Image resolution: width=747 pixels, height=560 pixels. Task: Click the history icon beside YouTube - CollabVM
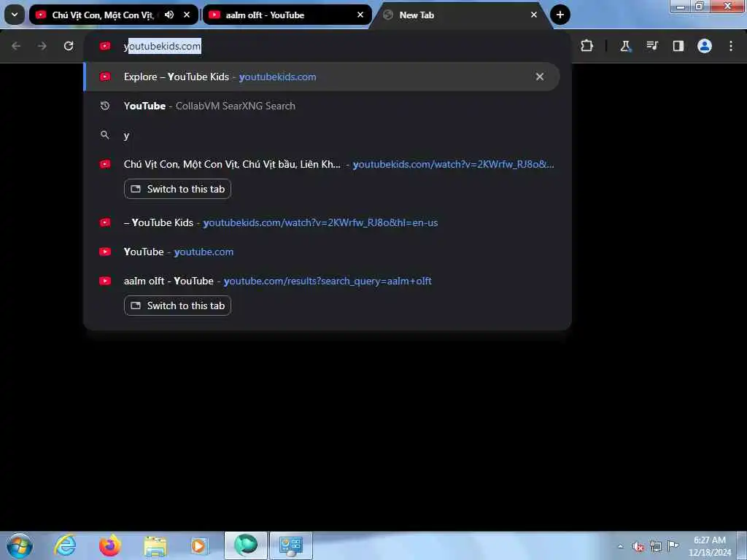point(105,106)
